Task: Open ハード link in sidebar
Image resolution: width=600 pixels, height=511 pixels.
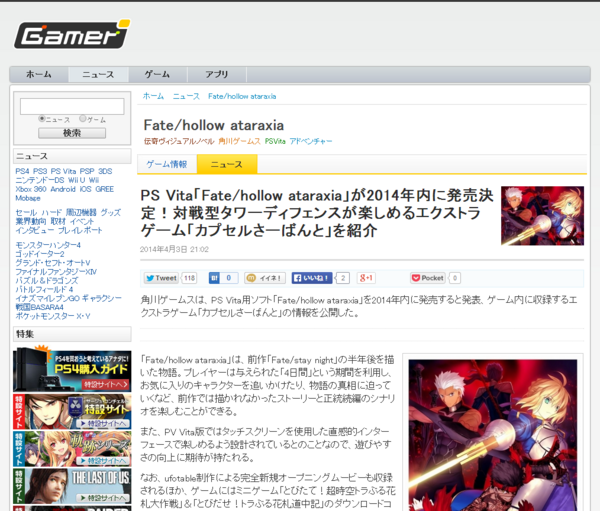Action: [x=52, y=212]
